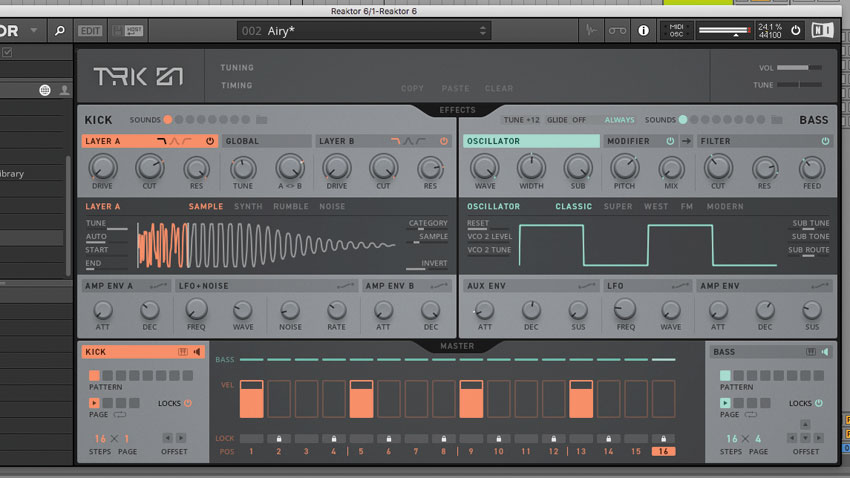Toggle lock on step 2
The height and width of the screenshot is (478, 850).
click(x=279, y=438)
